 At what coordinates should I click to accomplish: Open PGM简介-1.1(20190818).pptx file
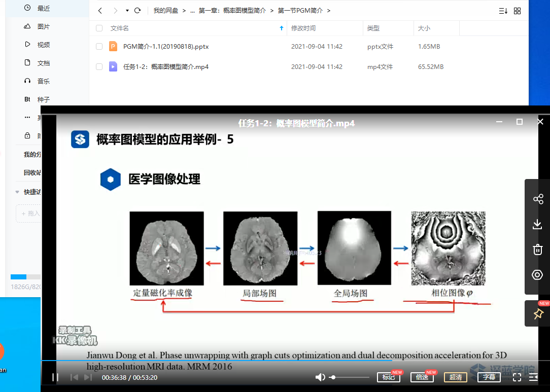[166, 46]
